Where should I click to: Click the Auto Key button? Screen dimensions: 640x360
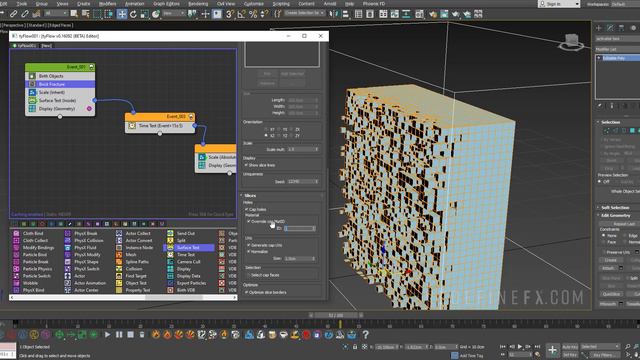click(x=570, y=347)
